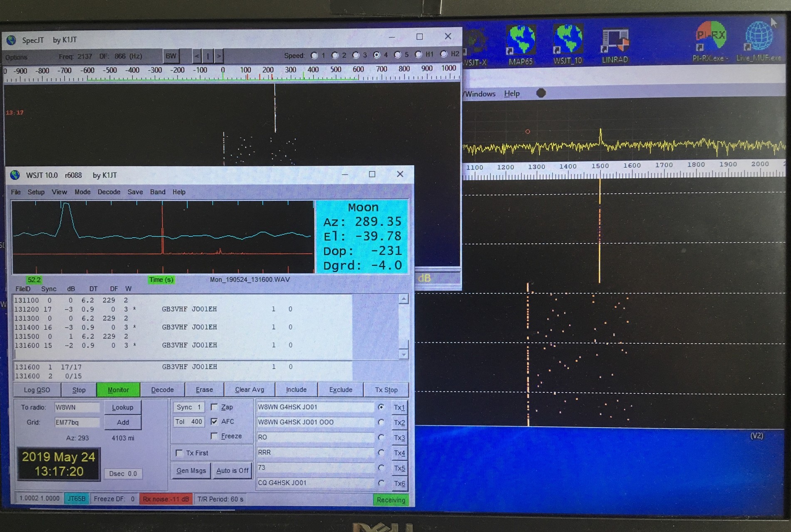Open the Mode menu in WSJT
Image resolution: width=791 pixels, height=532 pixels.
[82, 192]
